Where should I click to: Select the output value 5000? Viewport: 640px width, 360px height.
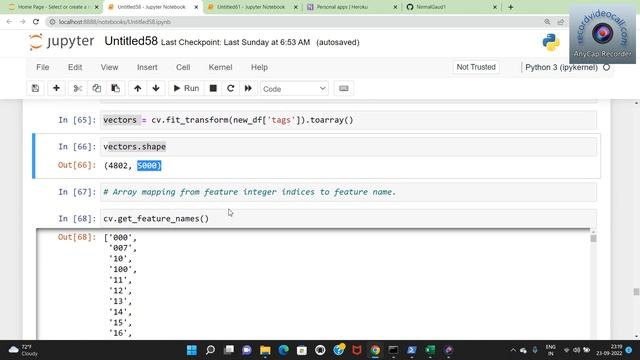149,166
